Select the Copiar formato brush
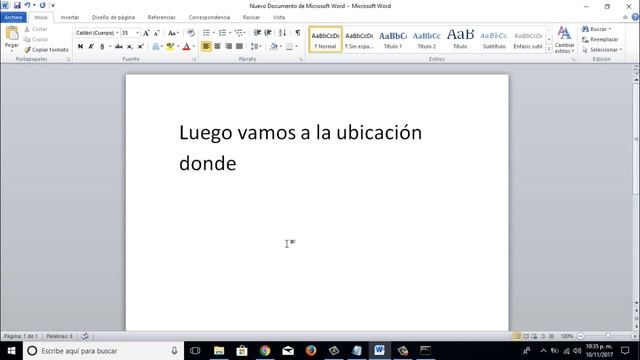The width and height of the screenshot is (640, 360). [x=46, y=50]
